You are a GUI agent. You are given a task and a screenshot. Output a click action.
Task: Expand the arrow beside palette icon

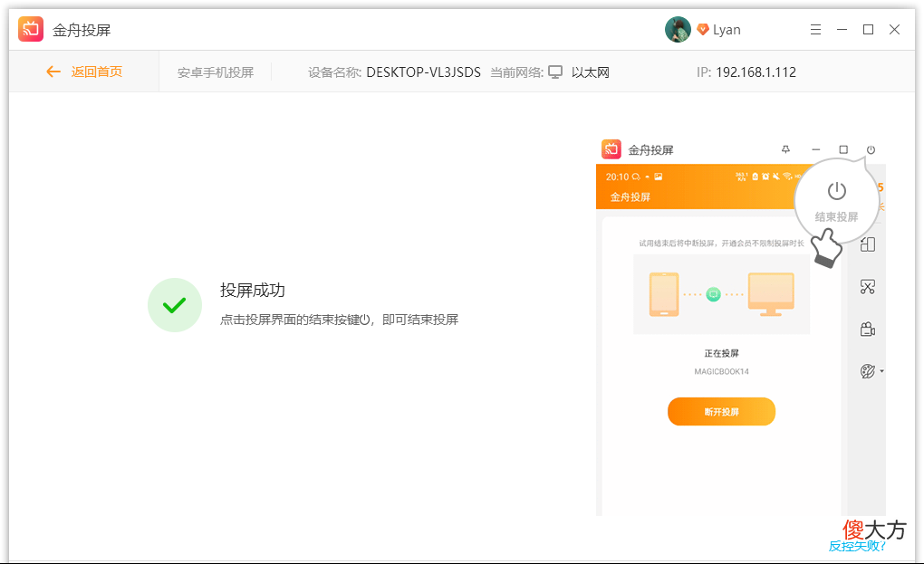tap(882, 371)
